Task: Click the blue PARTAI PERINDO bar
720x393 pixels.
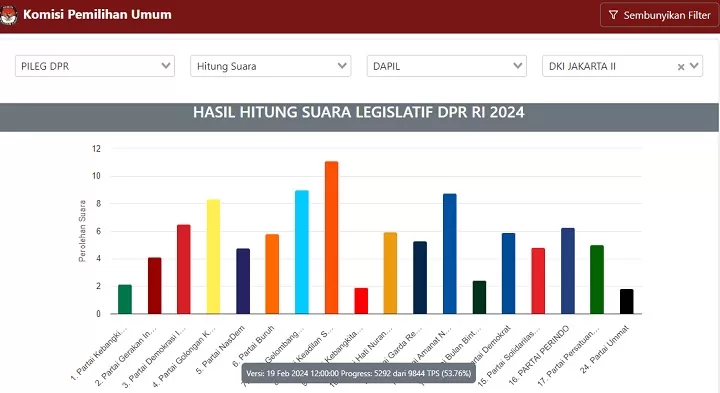Action: coord(568,271)
